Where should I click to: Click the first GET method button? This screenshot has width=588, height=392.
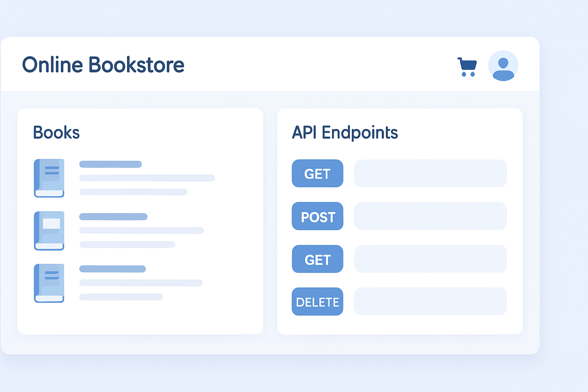tap(317, 173)
